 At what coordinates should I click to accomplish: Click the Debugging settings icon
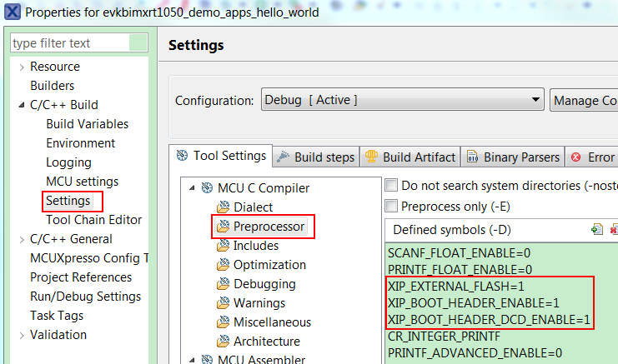[x=223, y=284]
